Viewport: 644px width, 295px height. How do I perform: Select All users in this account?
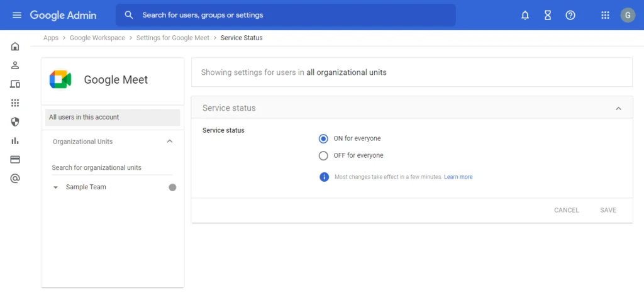pos(113,118)
